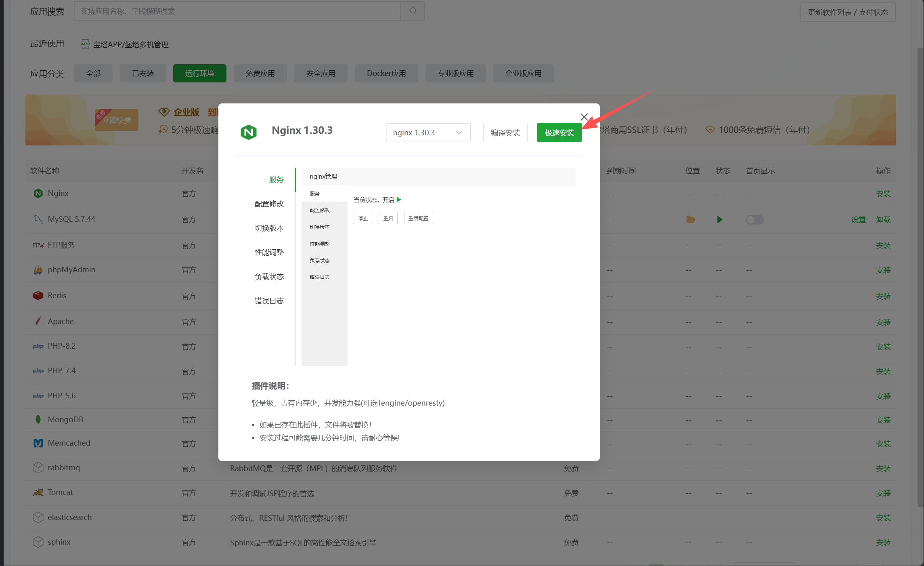The height and width of the screenshot is (566, 924).
Task: Click the search magnifier icon
Action: (x=413, y=11)
